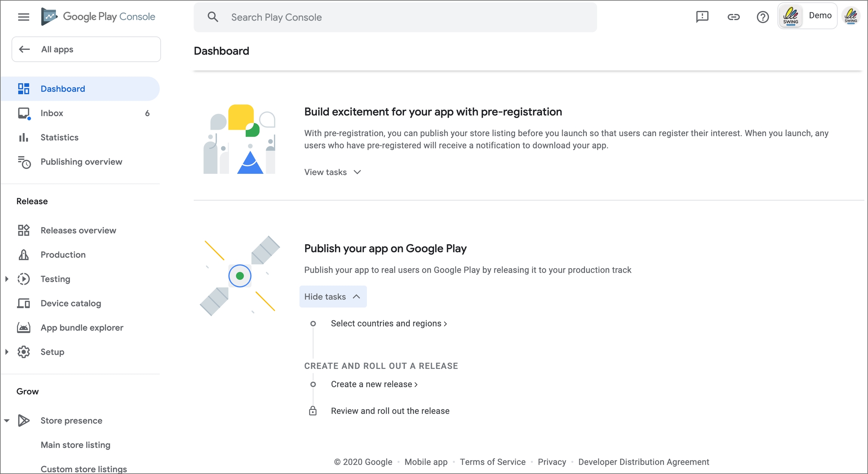
Task: Collapse tasks with Hide tasks button
Action: [333, 296]
